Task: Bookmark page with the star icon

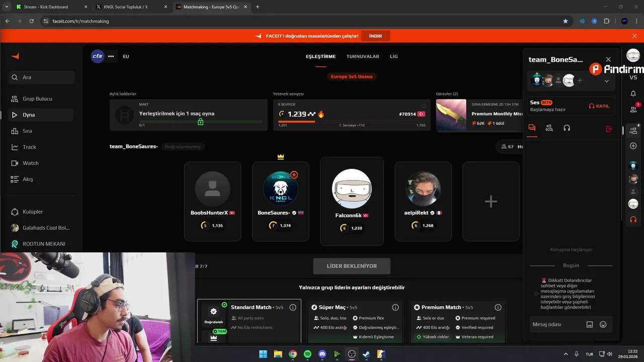Action: click(x=566, y=21)
